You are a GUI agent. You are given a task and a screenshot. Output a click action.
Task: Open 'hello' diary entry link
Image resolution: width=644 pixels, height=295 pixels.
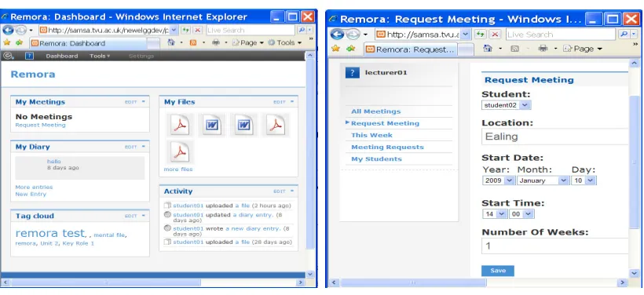(54, 162)
